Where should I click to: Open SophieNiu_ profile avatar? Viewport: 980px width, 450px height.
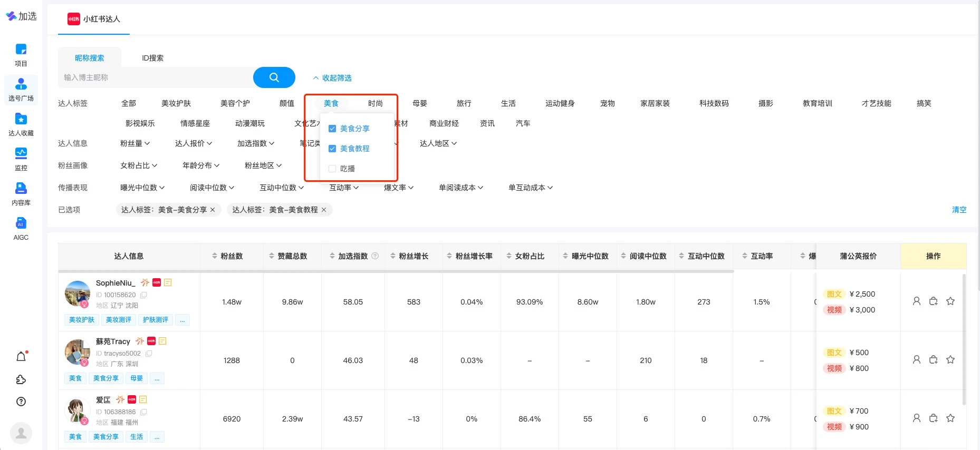coord(78,294)
